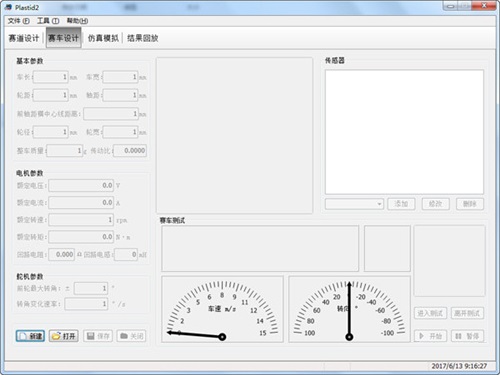Viewport: 500px width, 375px height.
Task: Open the 工具(T) menu
Action: coord(48,21)
